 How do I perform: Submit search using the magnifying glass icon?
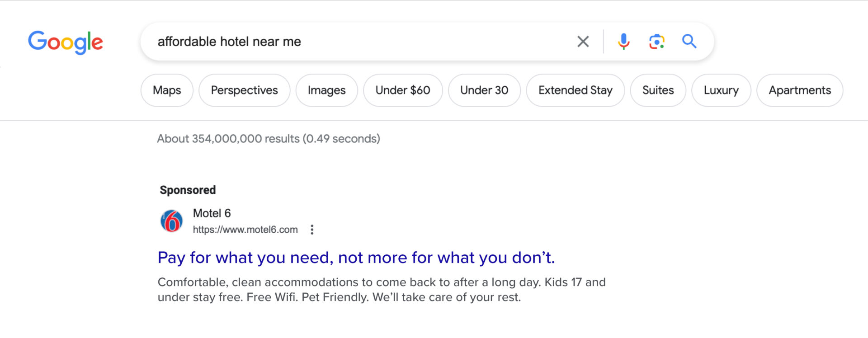[x=689, y=41]
